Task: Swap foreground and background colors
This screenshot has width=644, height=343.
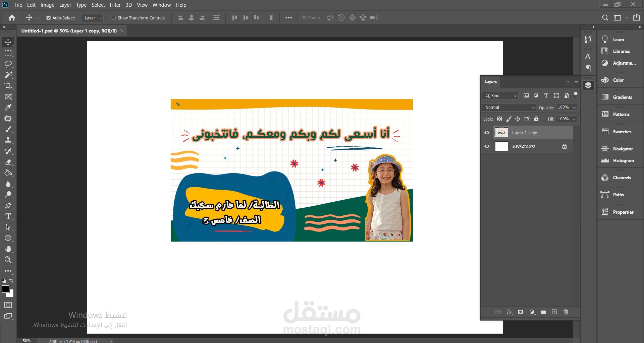Action: pos(11,281)
